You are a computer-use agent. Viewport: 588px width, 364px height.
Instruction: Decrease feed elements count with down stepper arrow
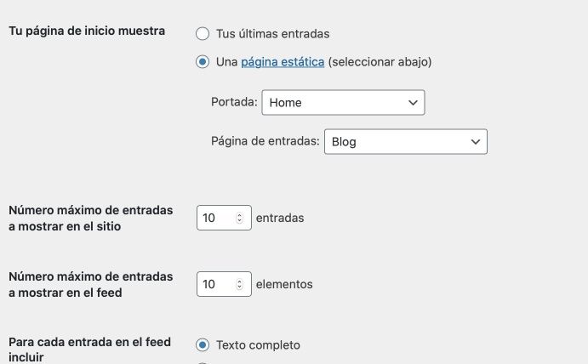tap(240, 287)
